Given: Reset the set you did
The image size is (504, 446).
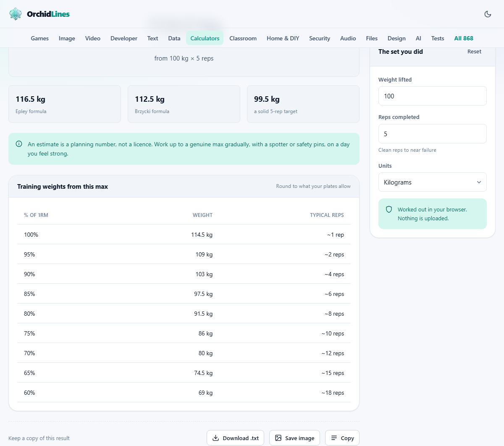Looking at the screenshot, I should pyautogui.click(x=474, y=52).
